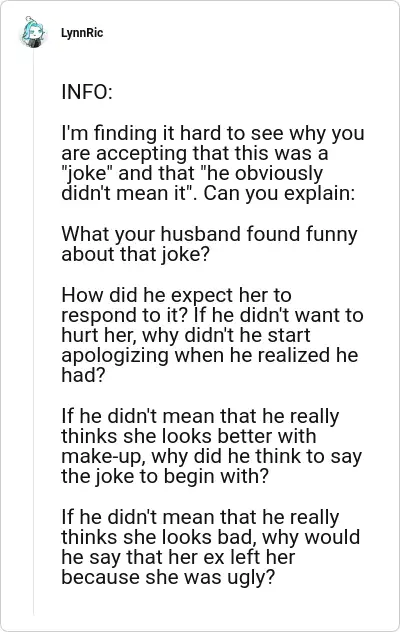This screenshot has width=400, height=632.
Task: Click the line "about that joke?"
Action: [x=136, y=254]
